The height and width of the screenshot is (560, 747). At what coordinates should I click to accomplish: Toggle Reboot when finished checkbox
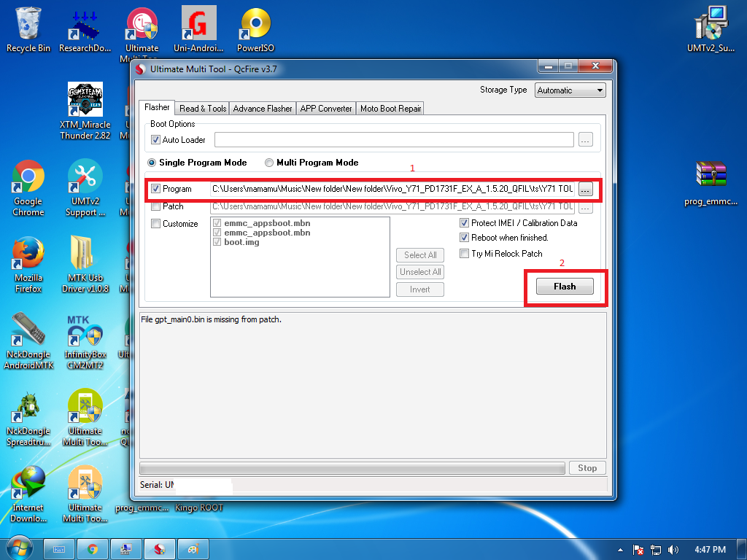pyautogui.click(x=464, y=237)
